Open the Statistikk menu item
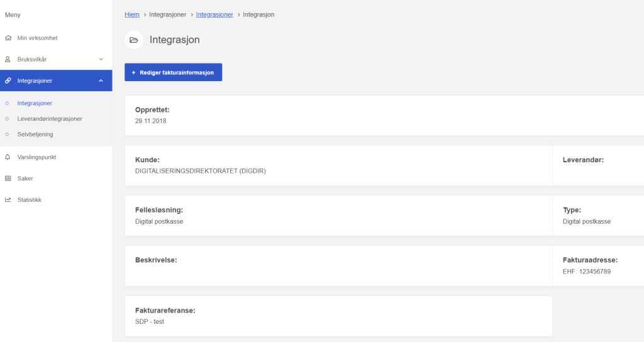The height and width of the screenshot is (342, 644). (x=29, y=200)
